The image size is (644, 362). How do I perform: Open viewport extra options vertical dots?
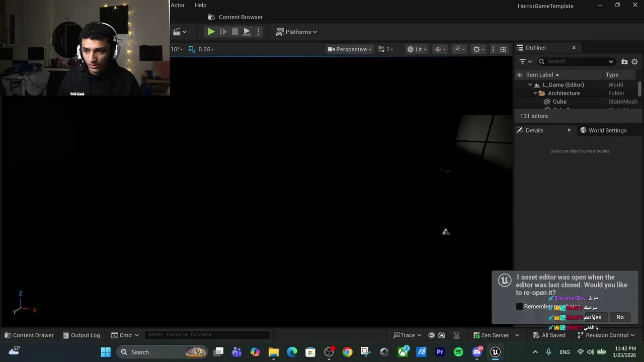[x=493, y=49]
